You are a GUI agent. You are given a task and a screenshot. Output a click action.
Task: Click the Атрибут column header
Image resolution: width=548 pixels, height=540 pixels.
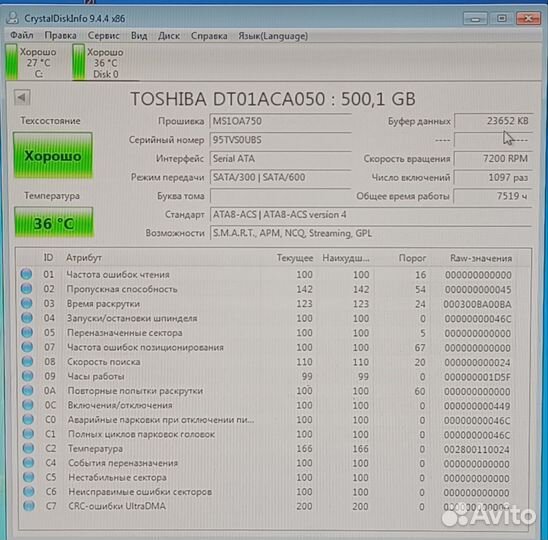click(x=84, y=258)
